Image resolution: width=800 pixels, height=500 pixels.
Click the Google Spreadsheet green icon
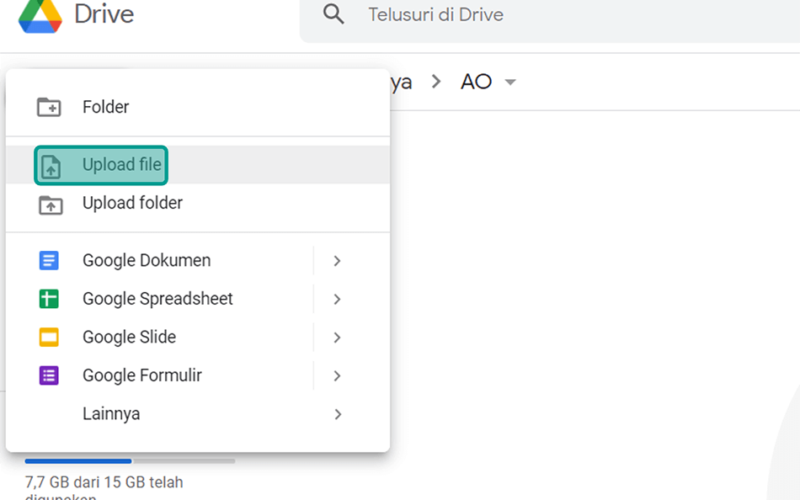point(49,299)
